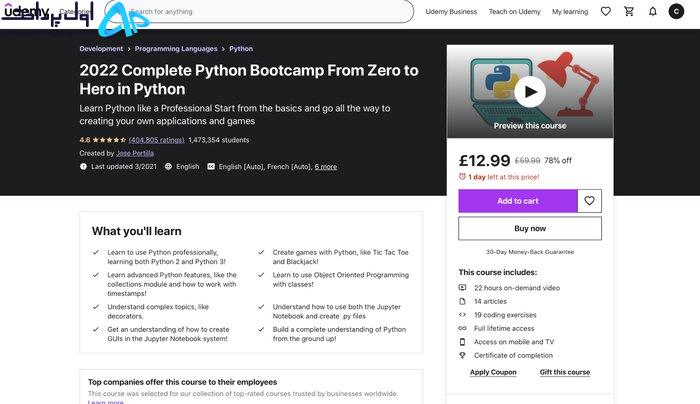The height and width of the screenshot is (404, 700).
Task: Open Udemy Business menu item
Action: coord(451,12)
